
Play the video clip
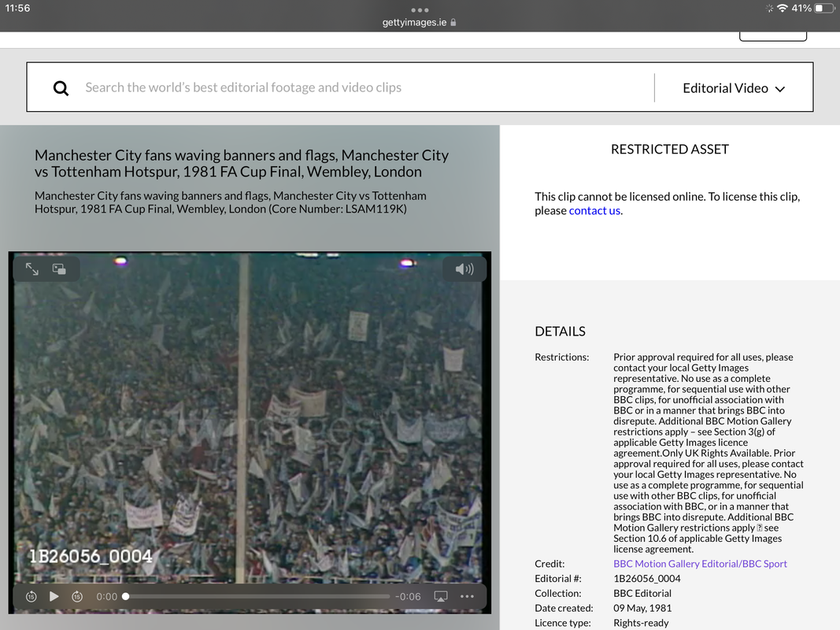pos(54,596)
